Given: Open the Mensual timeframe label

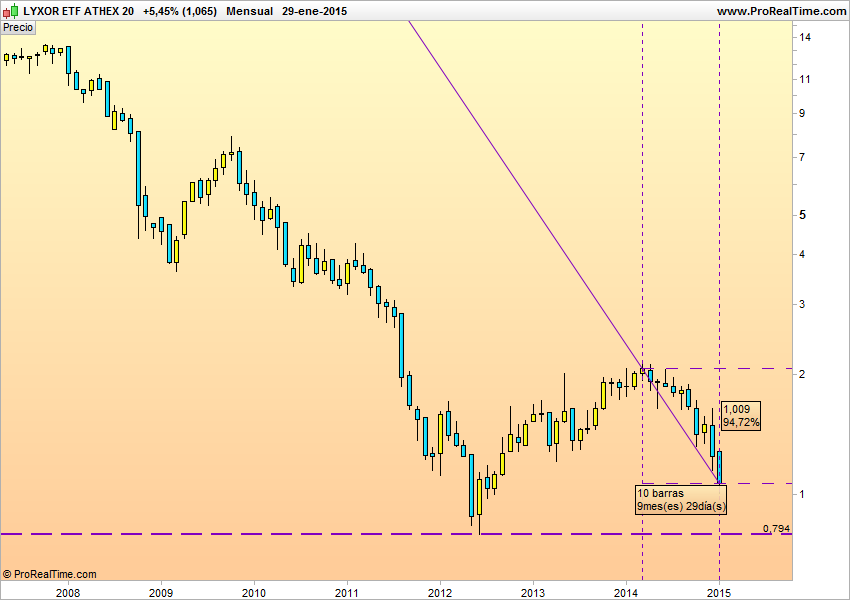Looking at the screenshot, I should (250, 10).
